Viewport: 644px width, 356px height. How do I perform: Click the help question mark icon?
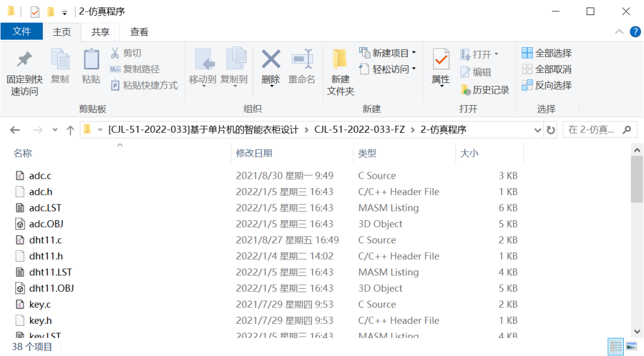coord(635,31)
